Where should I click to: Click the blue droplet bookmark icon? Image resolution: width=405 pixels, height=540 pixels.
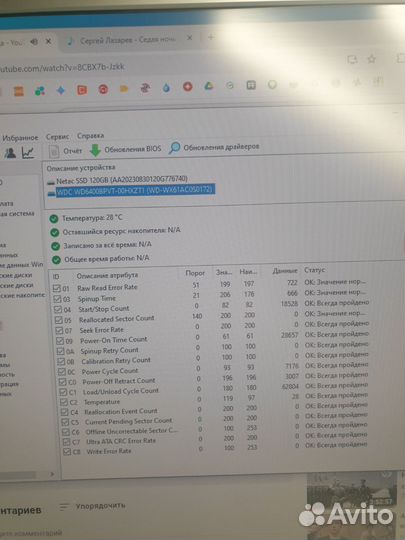pyautogui.click(x=166, y=88)
